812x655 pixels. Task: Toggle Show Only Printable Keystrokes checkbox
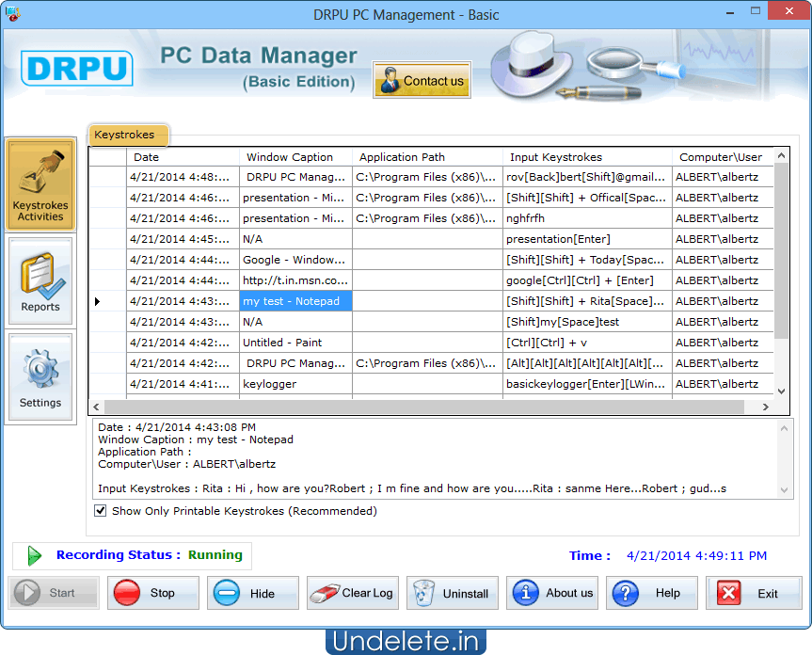pos(101,511)
